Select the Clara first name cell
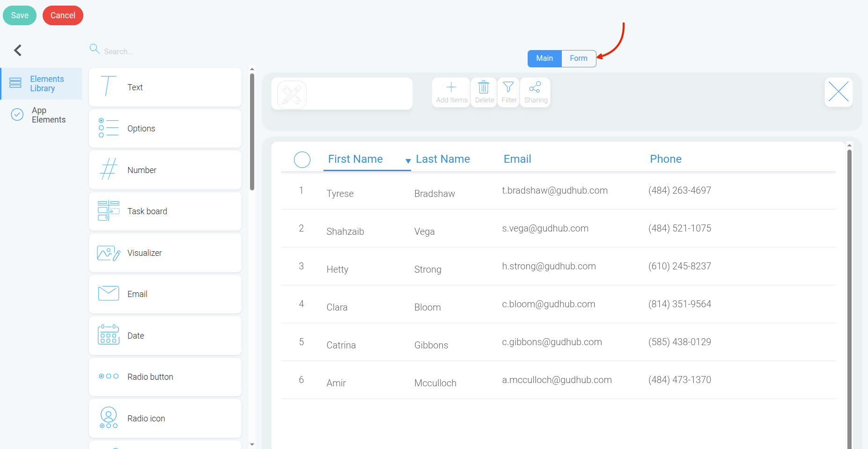 [x=337, y=307]
